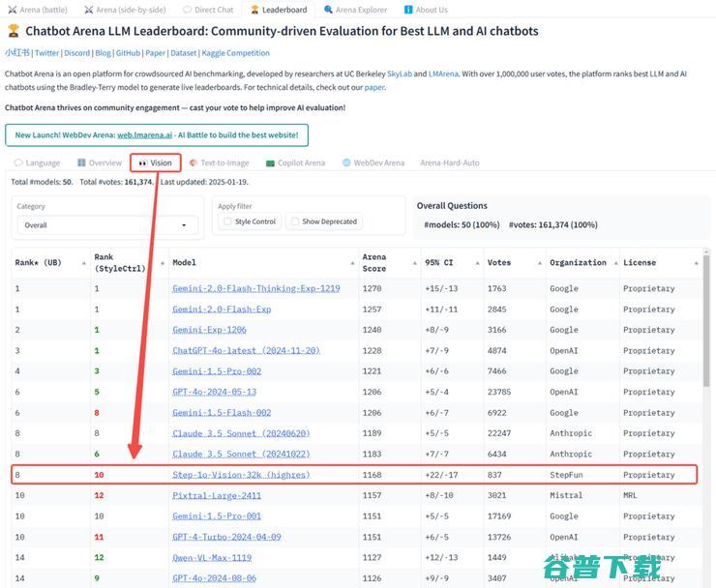716x588 pixels.
Task: Open web.lmarena.ai link in launch banner
Action: point(145,135)
